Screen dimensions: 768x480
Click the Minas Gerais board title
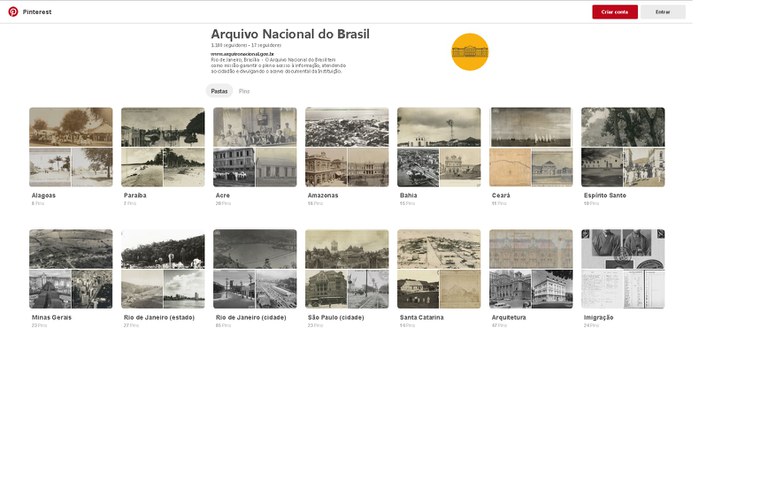51,317
